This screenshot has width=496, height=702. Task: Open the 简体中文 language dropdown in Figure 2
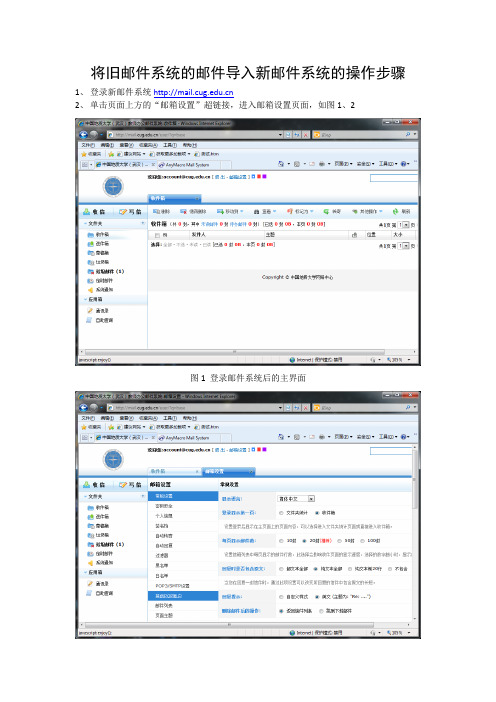pos(296,499)
